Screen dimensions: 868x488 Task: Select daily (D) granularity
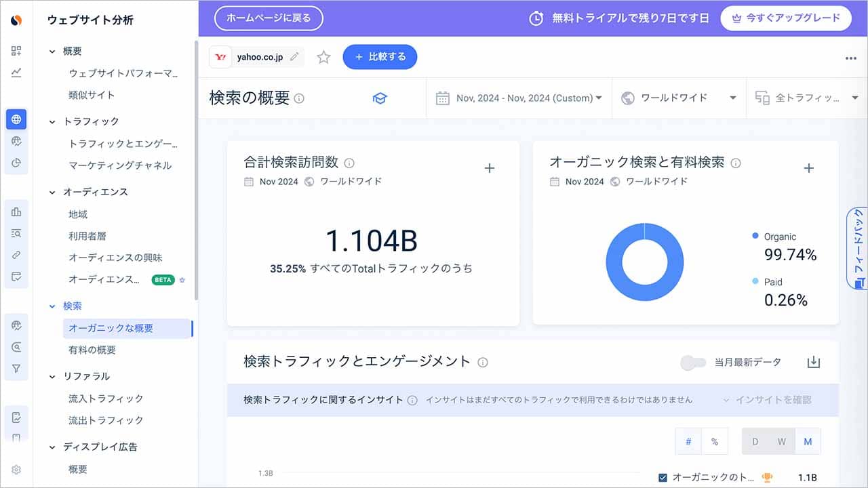(x=755, y=441)
